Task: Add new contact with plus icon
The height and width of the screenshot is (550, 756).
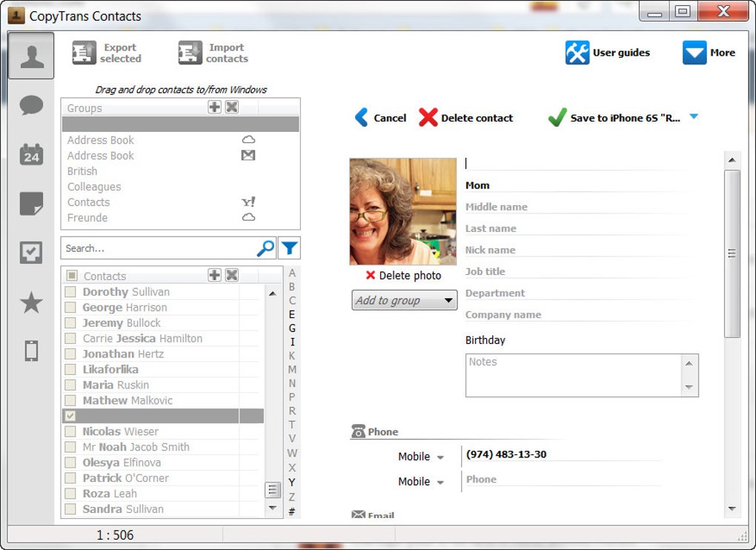Action: (x=214, y=275)
